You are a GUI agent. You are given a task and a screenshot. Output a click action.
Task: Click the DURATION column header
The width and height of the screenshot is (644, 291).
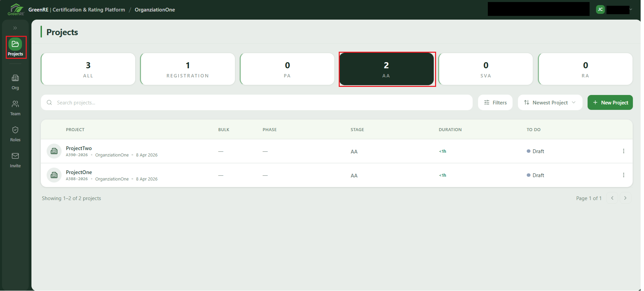450,130
